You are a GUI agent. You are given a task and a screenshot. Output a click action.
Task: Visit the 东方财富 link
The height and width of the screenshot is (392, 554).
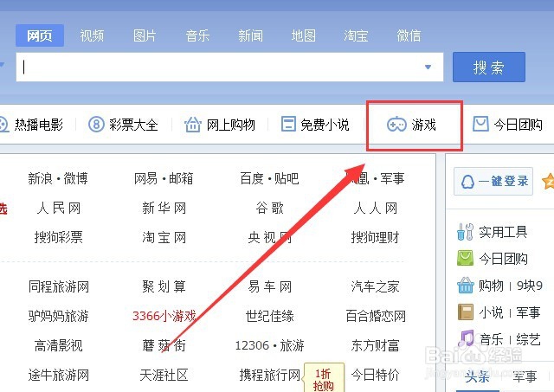point(375,345)
